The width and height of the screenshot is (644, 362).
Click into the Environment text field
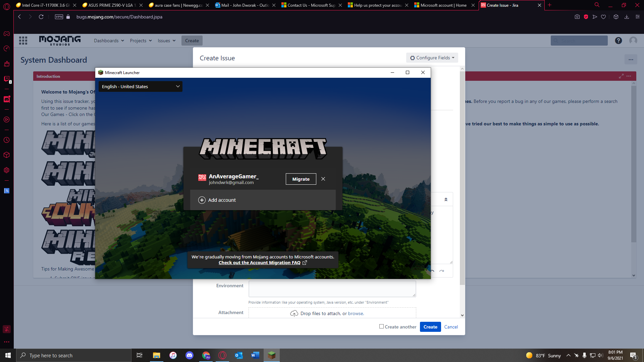coord(332,289)
